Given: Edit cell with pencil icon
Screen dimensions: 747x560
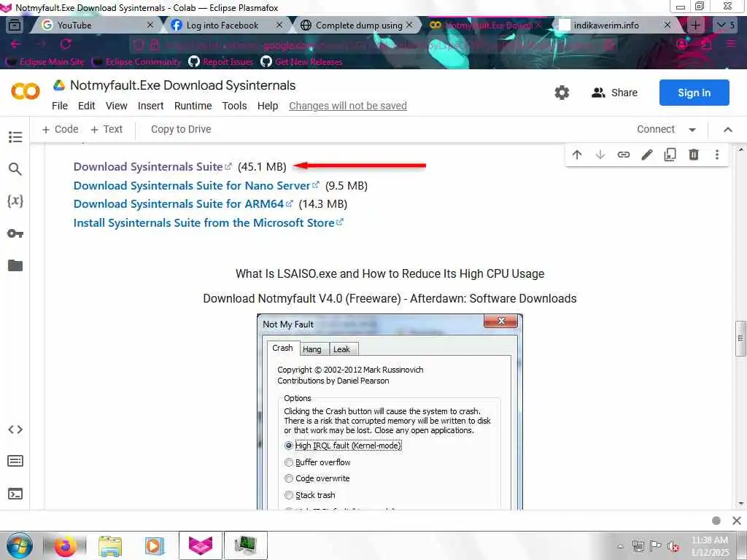Looking at the screenshot, I should pyautogui.click(x=647, y=155).
